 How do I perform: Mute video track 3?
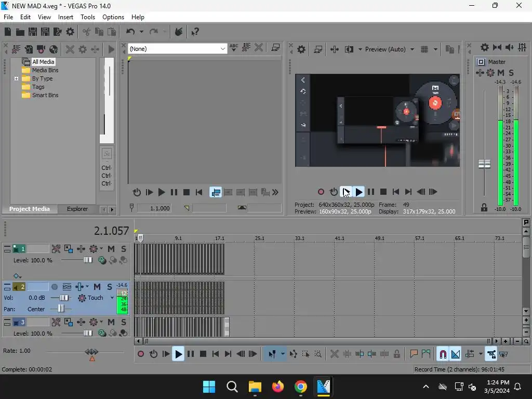pyautogui.click(x=111, y=322)
